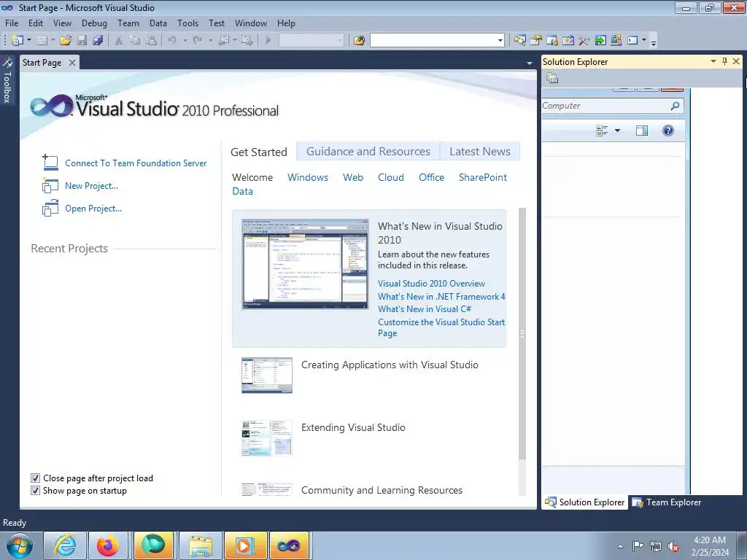Screen dimensions: 747x560
Task: Expand the Find combo box arrow
Action: (x=500, y=41)
